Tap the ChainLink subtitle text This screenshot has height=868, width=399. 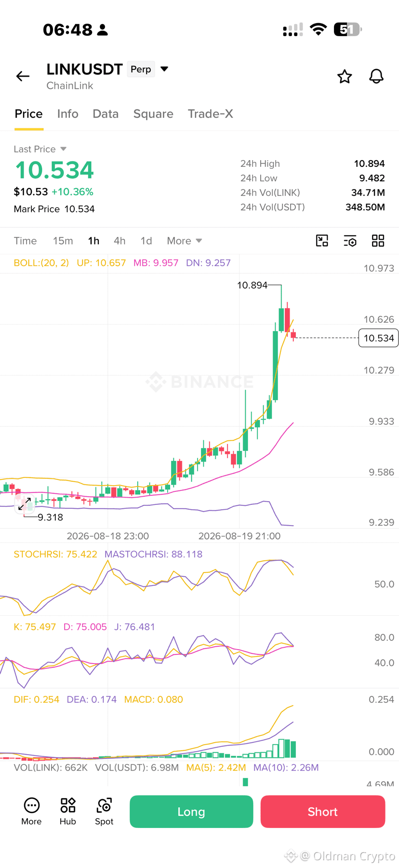tap(70, 85)
